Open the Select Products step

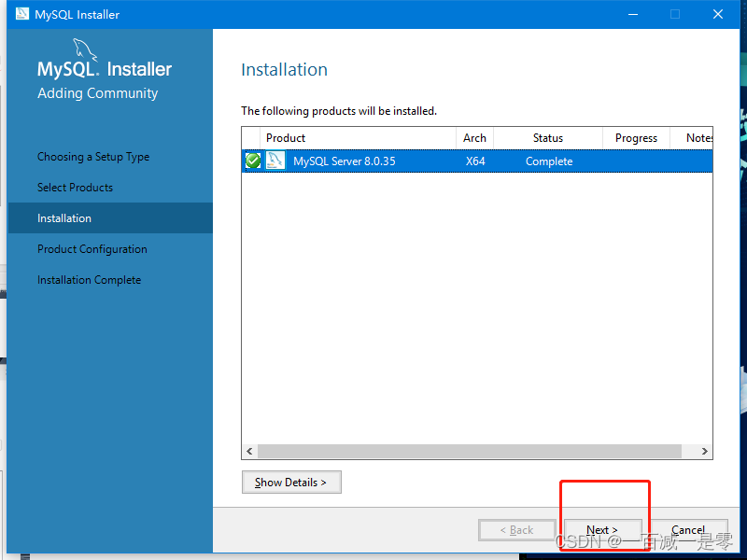pyautogui.click(x=76, y=188)
